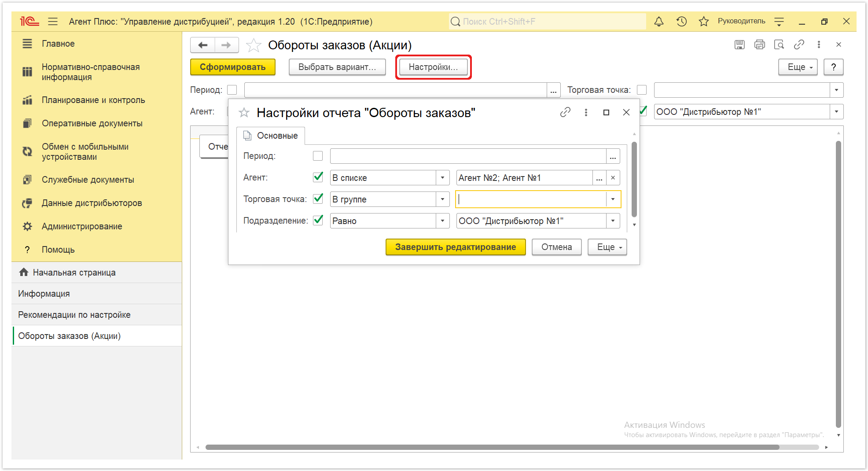Copy link icon in settings dialog
The height and width of the screenshot is (471, 868).
565,112
